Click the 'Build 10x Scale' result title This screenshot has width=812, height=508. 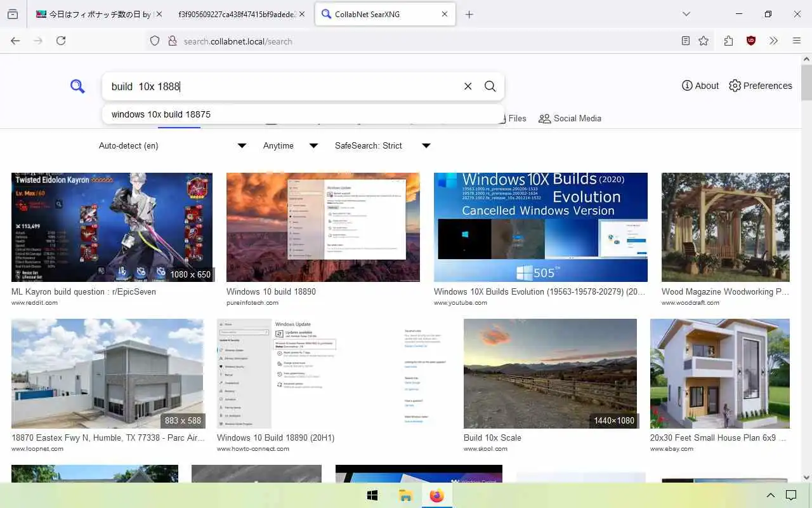point(492,438)
